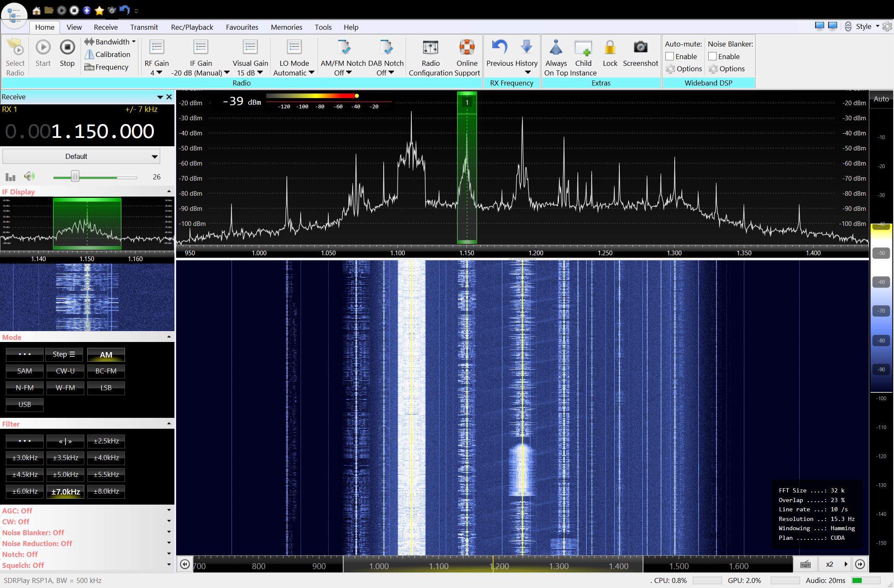Open the IF Gain dropdown
Screen dimensions: 894x588
tap(227, 73)
